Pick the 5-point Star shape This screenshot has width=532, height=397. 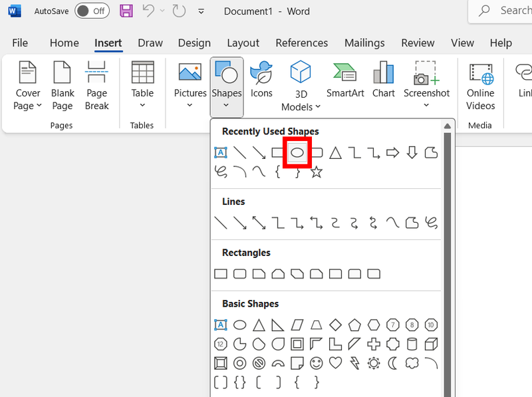coord(317,172)
